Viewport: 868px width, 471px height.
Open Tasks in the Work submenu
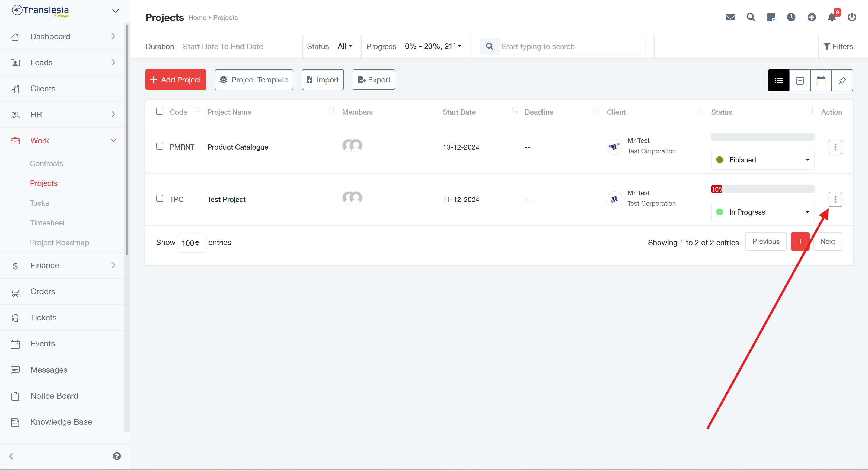click(x=39, y=203)
